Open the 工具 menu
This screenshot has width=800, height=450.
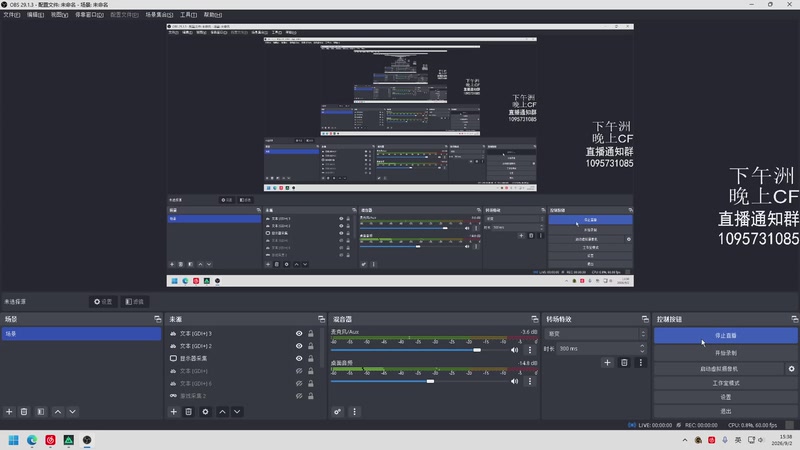click(x=188, y=15)
